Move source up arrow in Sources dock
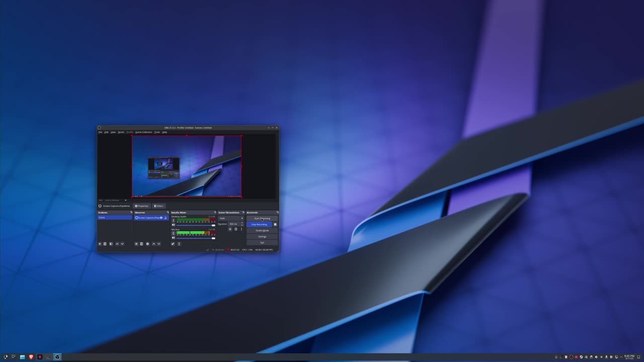The width and height of the screenshot is (644, 362). 154,244
